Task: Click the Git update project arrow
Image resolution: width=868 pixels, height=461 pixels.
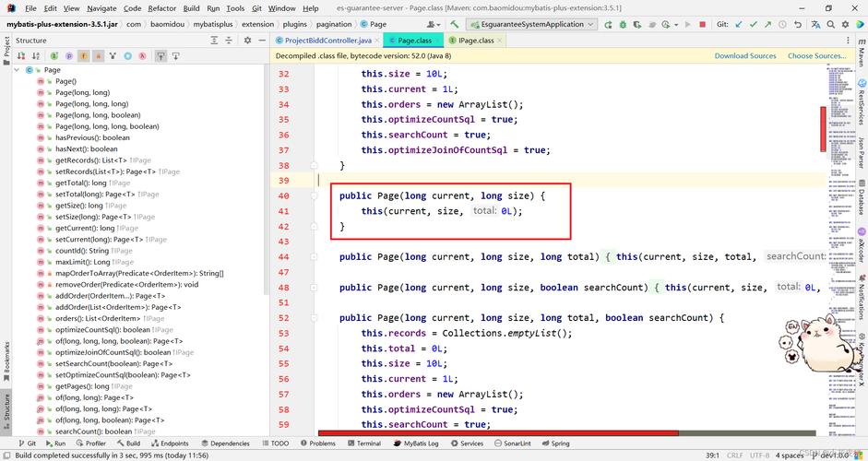Action: pos(738,24)
